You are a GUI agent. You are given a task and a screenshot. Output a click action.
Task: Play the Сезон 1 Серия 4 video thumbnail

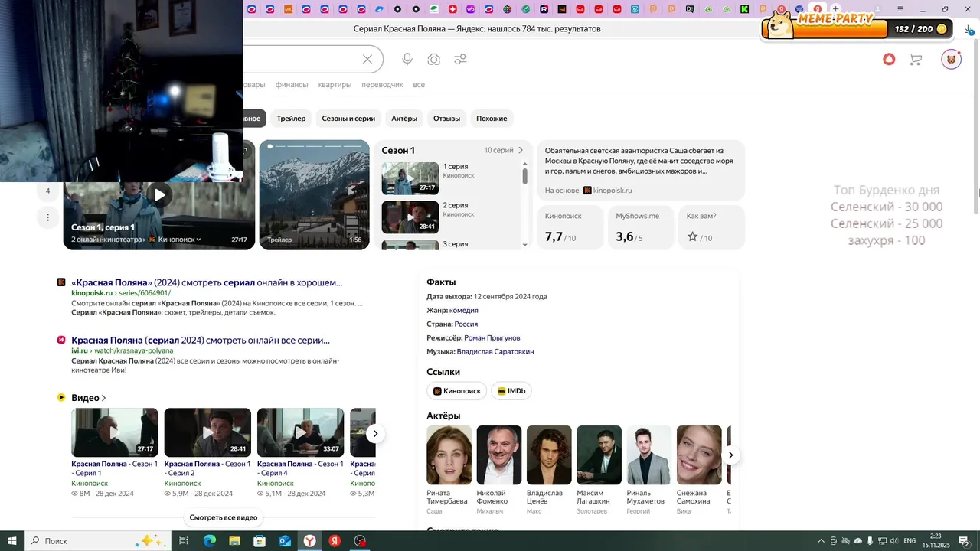300,432
